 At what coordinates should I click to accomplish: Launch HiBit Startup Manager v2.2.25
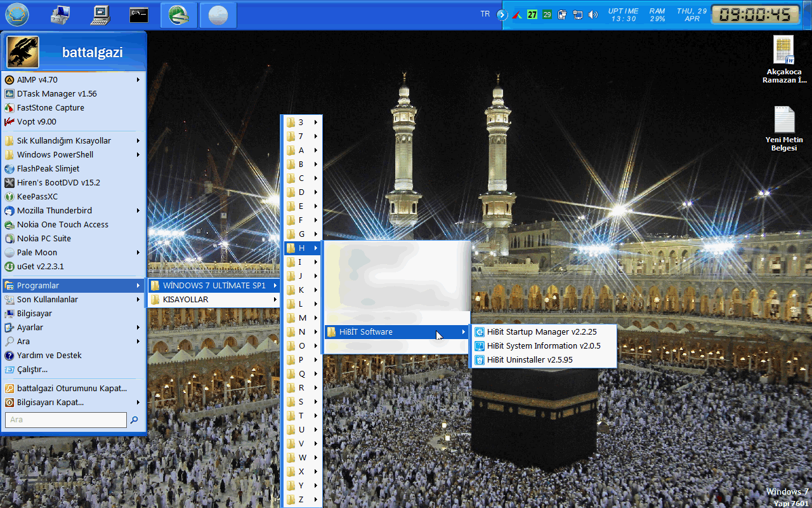543,332
